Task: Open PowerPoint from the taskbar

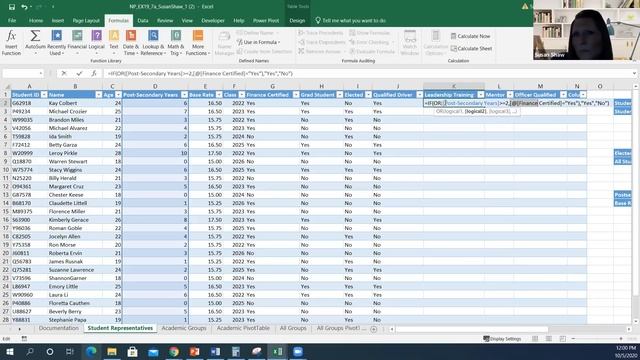Action: click(x=195, y=351)
